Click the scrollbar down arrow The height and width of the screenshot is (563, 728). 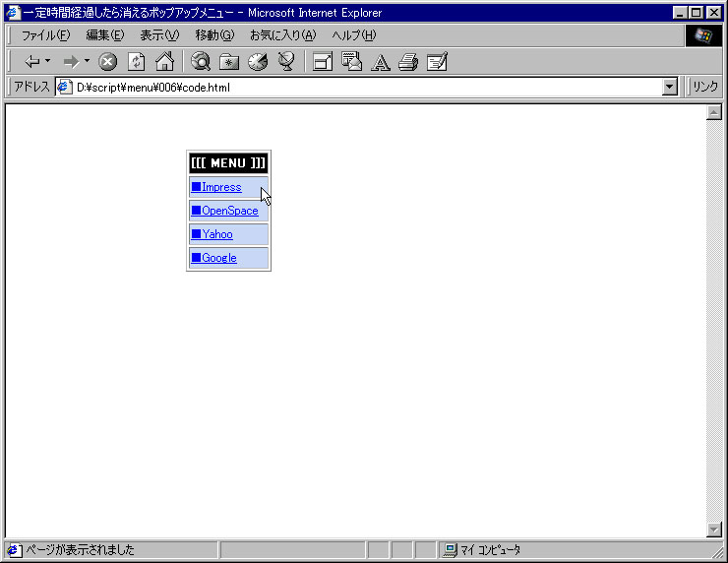pyautogui.click(x=713, y=530)
